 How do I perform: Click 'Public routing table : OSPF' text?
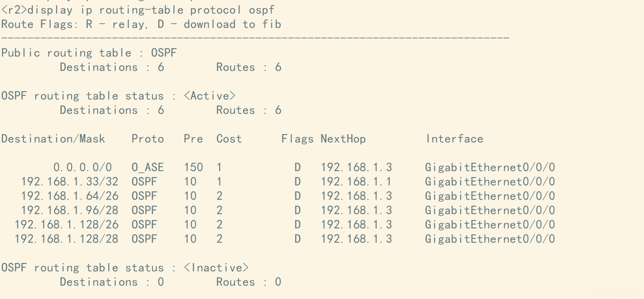tap(89, 53)
